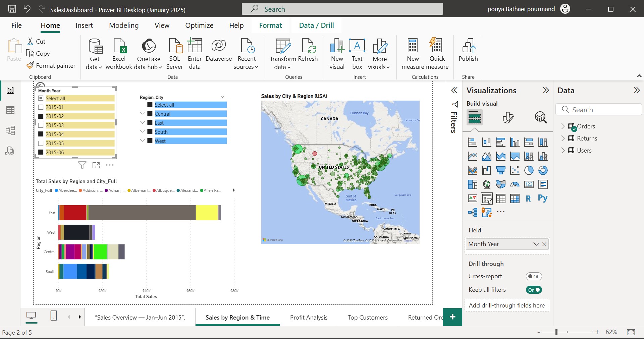Expand the Orders table
This screenshot has height=339, width=644.
tap(563, 126)
